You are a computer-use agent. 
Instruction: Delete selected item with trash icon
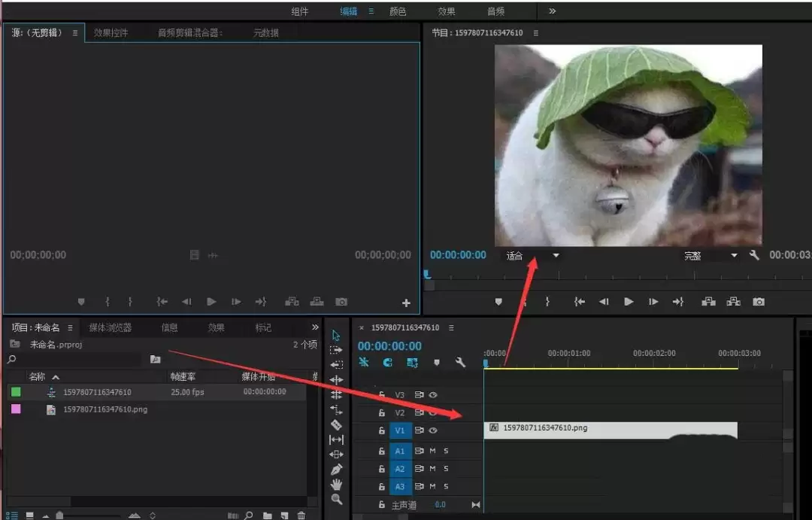301,515
